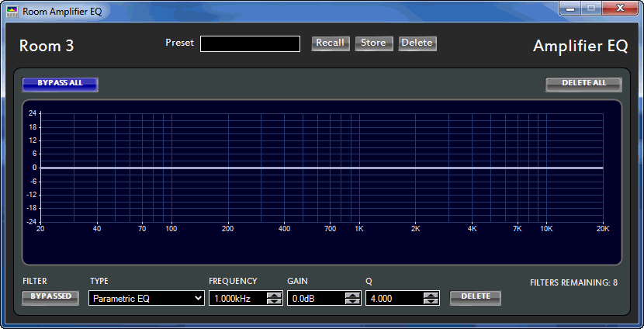Open the Parametric EQ type dropdown
644x329 pixels.
pyautogui.click(x=147, y=298)
